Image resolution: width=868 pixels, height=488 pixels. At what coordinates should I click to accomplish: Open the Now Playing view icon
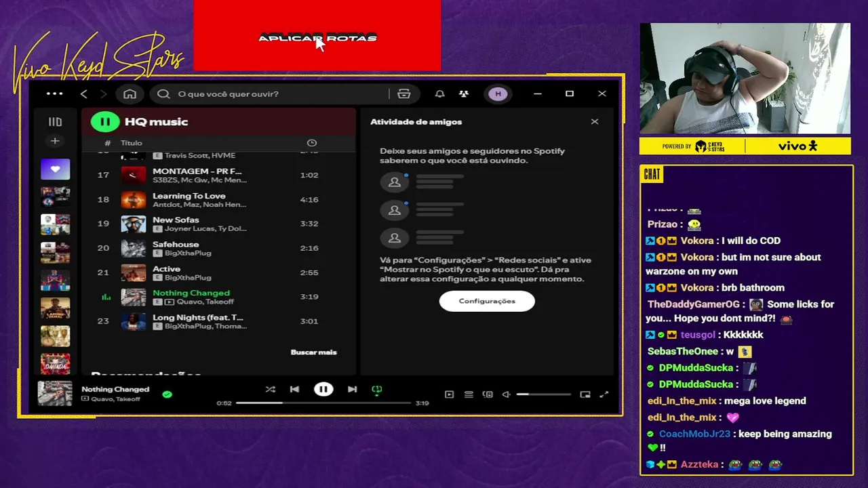coord(449,394)
